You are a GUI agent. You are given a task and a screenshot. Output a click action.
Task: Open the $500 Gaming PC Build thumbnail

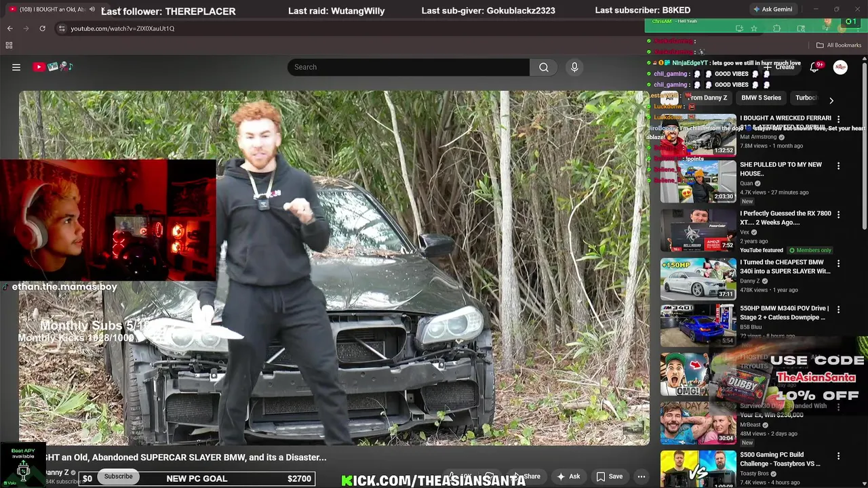point(698,469)
